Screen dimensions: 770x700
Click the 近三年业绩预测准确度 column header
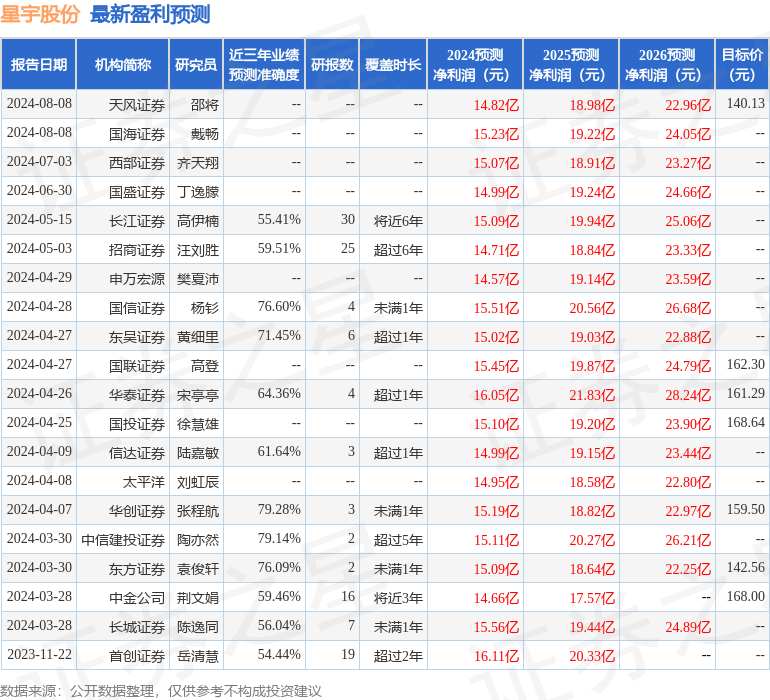264,65
